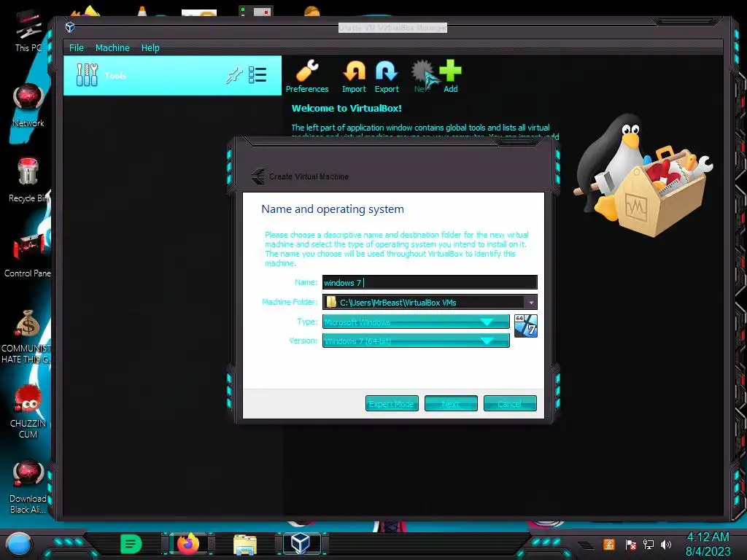Open the File menu
Viewport: 747px width, 560px height.
76,47
